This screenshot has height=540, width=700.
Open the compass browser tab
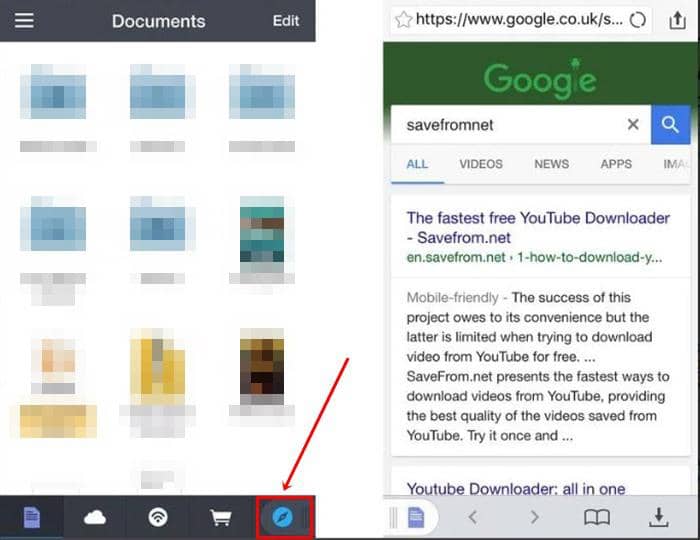pos(283,517)
